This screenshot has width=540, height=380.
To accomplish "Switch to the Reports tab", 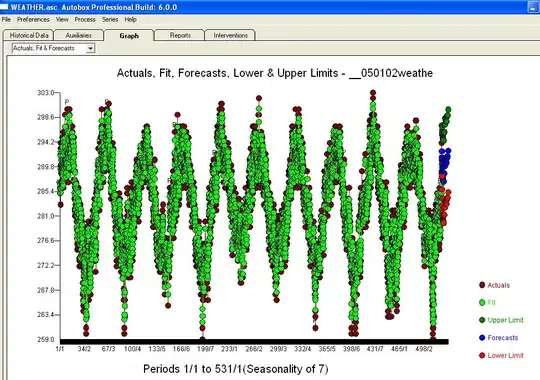I will (x=180, y=35).
